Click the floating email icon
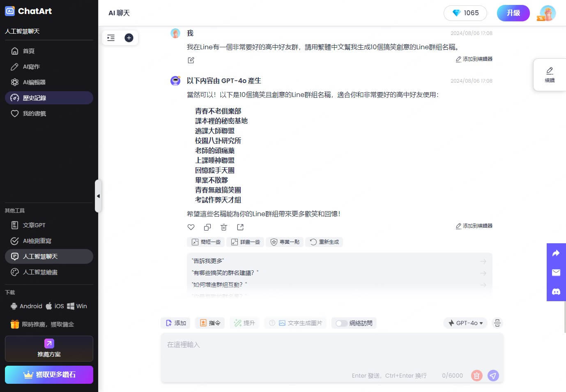Screen dimensions: 566x392 pos(556,272)
